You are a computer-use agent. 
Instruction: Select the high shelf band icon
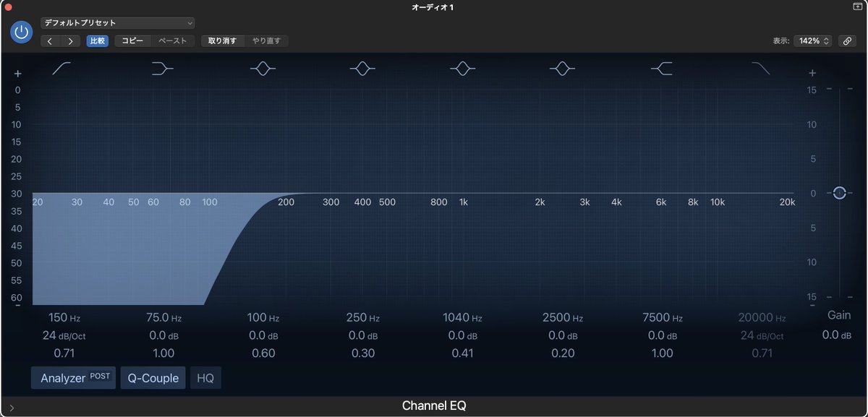tap(662, 69)
